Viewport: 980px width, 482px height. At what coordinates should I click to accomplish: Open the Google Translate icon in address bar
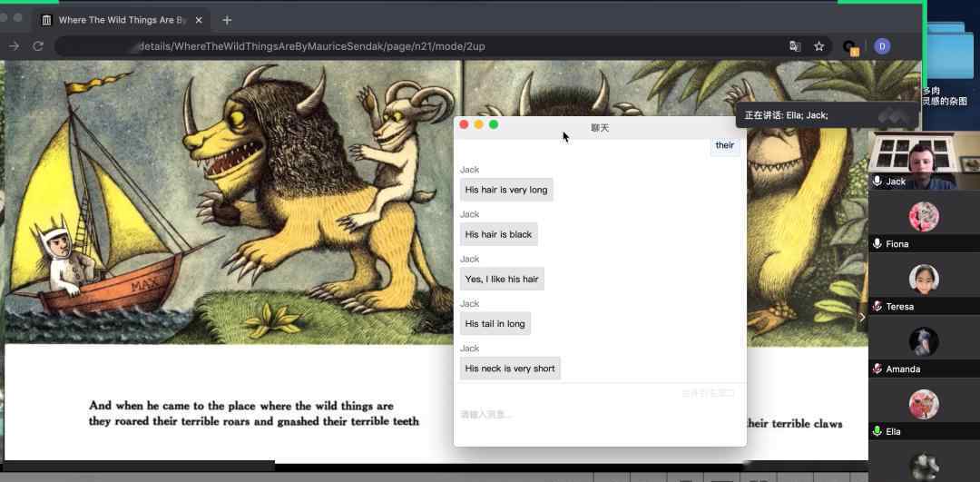[795, 46]
